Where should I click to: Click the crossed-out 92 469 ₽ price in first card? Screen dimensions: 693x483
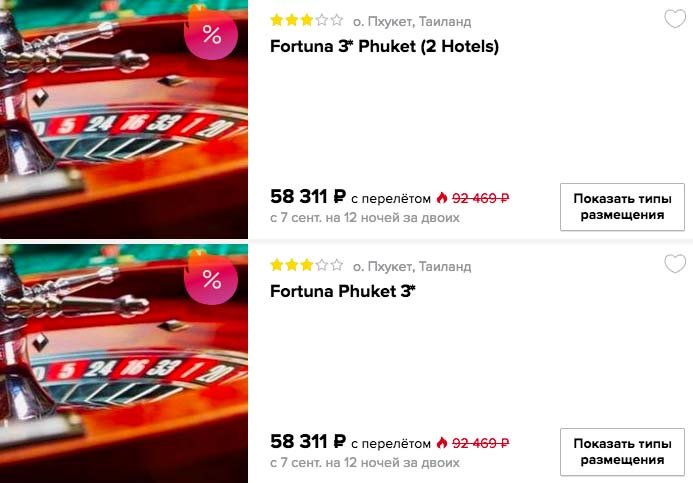(x=480, y=198)
